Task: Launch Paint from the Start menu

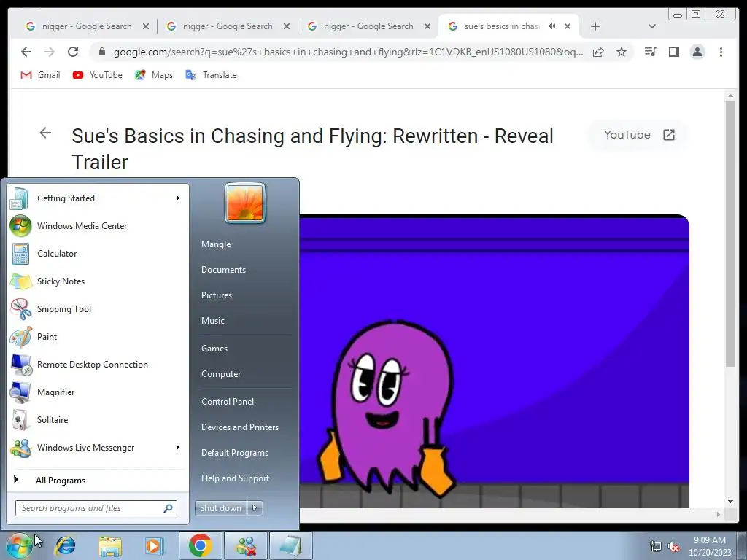Action: click(x=98, y=336)
